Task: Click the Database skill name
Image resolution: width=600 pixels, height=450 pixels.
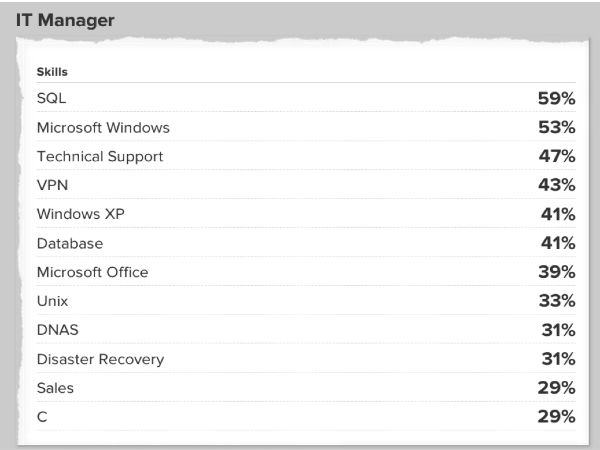Action: (70, 243)
